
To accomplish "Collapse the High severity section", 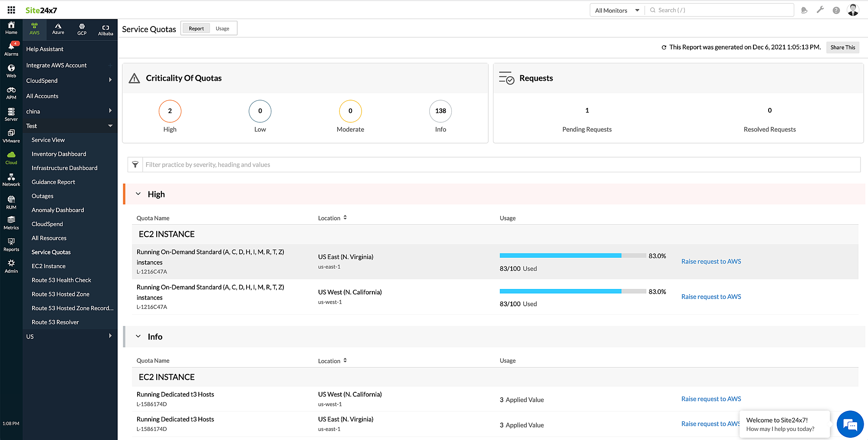I will [138, 194].
